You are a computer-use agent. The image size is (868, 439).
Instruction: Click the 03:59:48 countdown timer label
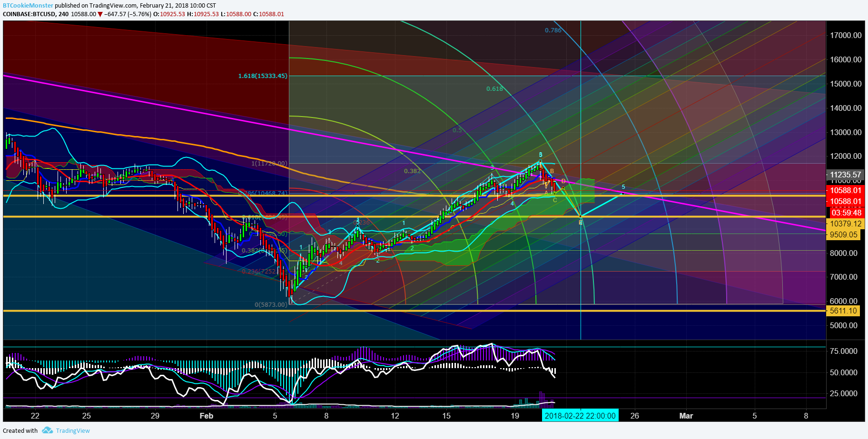(846, 213)
